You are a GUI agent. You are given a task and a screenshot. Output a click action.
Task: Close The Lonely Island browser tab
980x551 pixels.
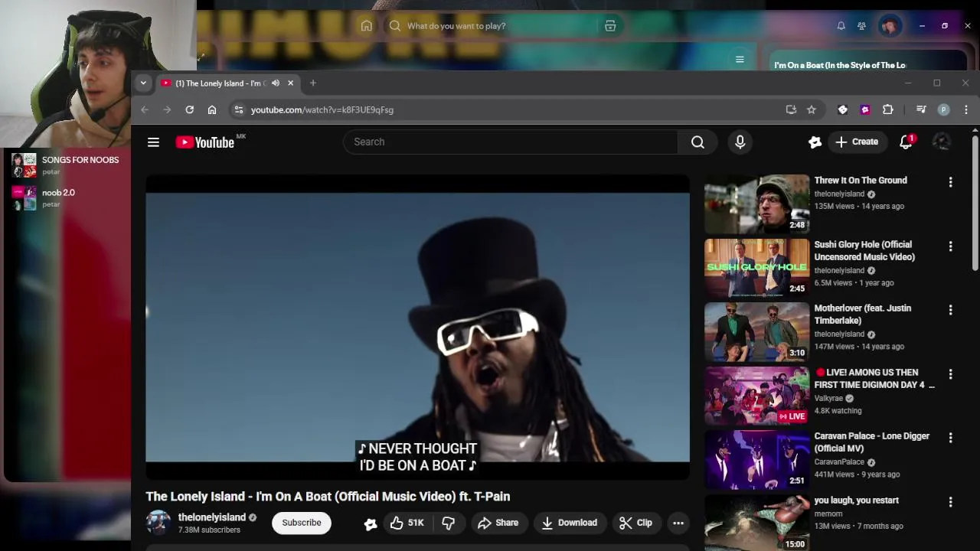290,83
